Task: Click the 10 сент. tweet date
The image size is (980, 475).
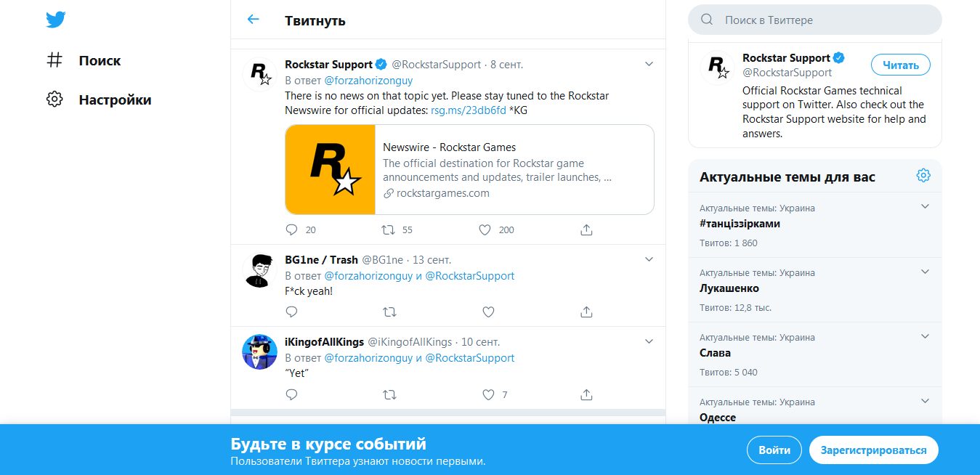Action: [480, 342]
